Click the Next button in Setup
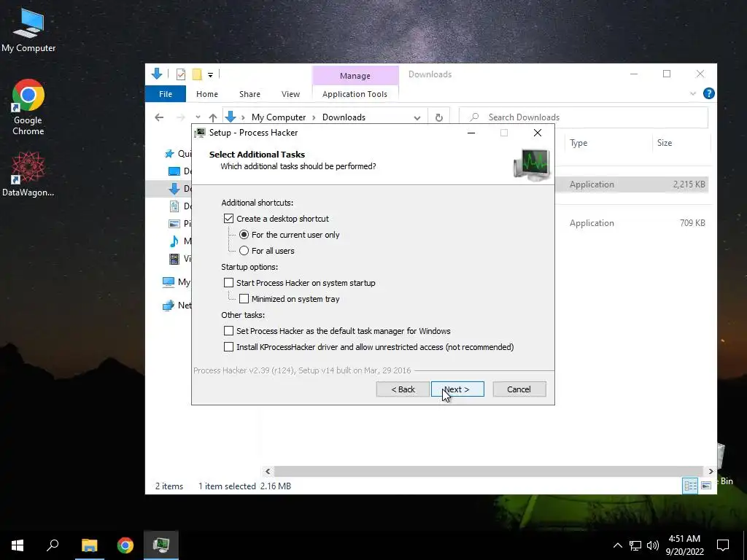This screenshot has height=560, width=747. click(x=457, y=389)
